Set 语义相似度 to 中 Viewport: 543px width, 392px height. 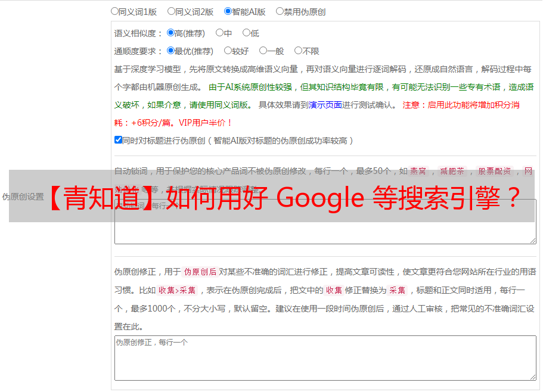point(219,33)
